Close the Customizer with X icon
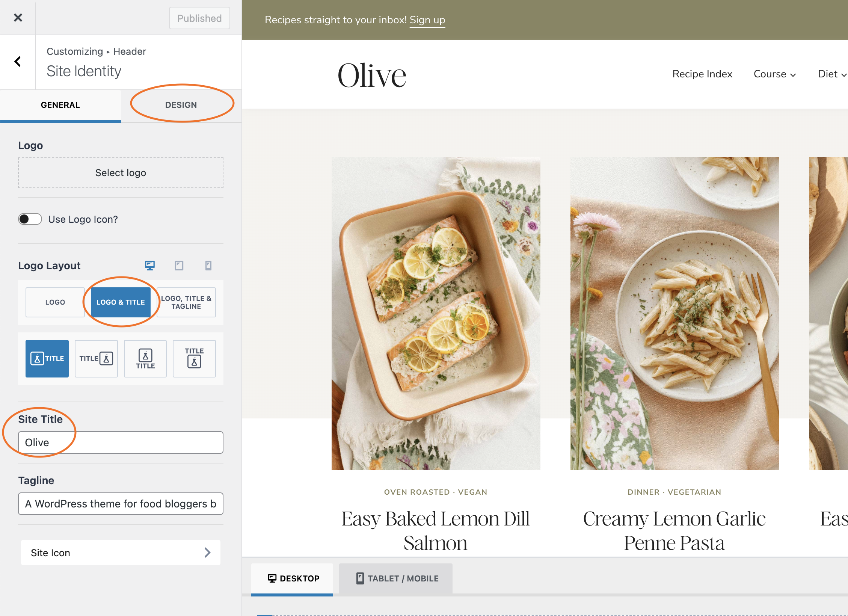 (18, 18)
